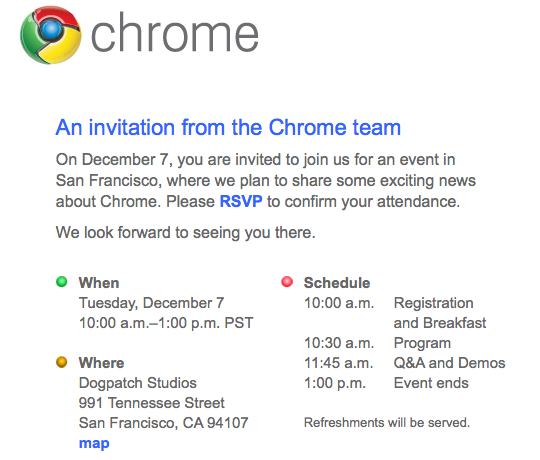The width and height of the screenshot is (540, 460).
Task: Click the 991 Tennessee Street address line
Action: coord(152,403)
